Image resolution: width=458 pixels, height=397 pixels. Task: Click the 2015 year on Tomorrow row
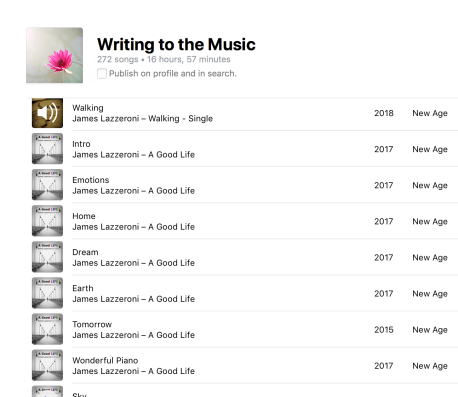384,330
